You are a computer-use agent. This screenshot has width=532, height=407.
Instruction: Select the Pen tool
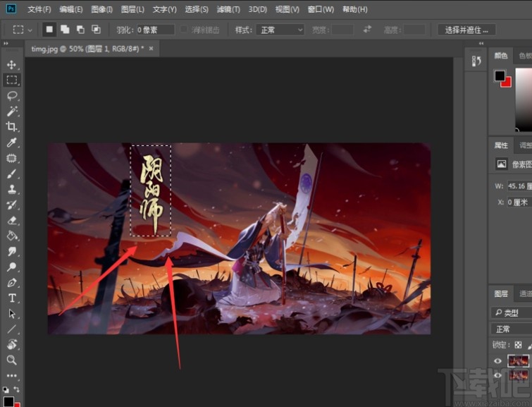click(12, 283)
